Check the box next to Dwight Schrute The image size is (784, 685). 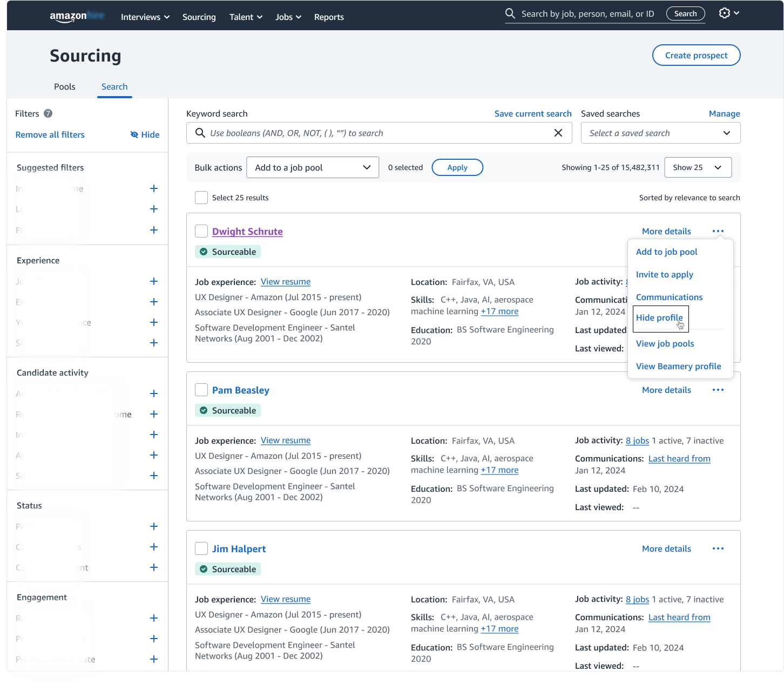(x=201, y=231)
